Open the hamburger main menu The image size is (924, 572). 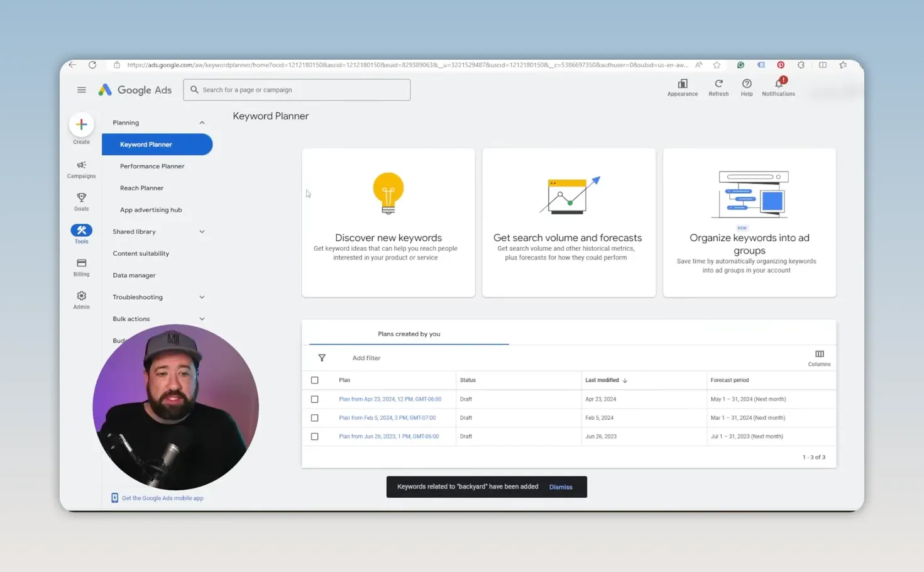pos(81,90)
